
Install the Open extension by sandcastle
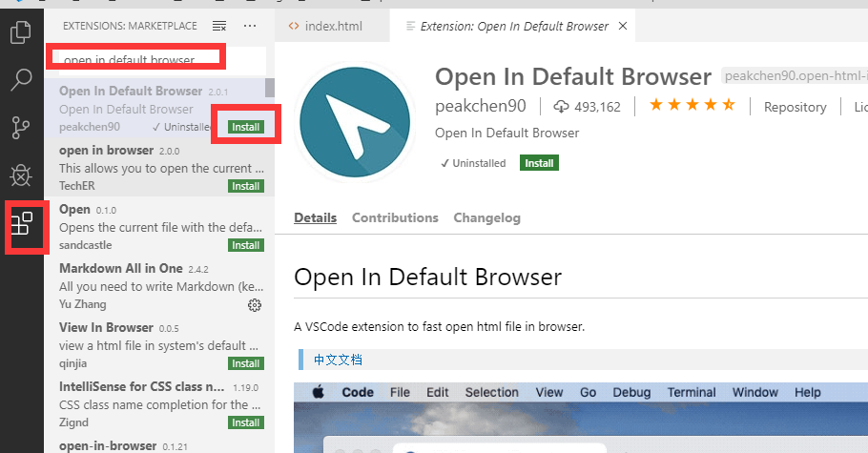(x=246, y=245)
